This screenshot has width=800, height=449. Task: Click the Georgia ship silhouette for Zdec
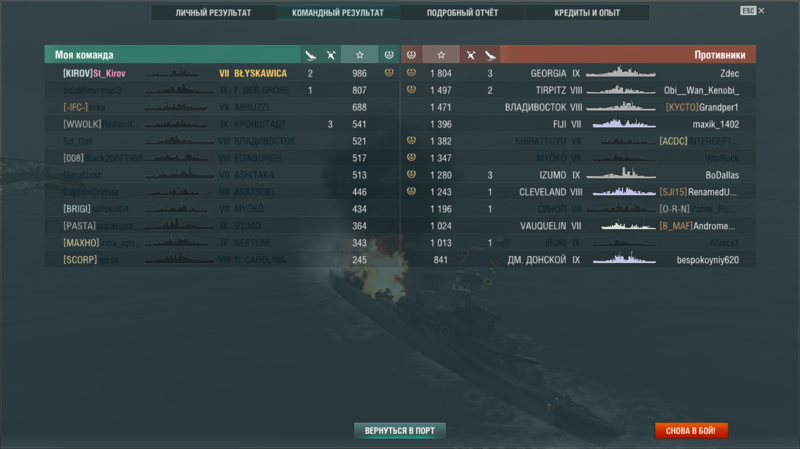(620, 72)
